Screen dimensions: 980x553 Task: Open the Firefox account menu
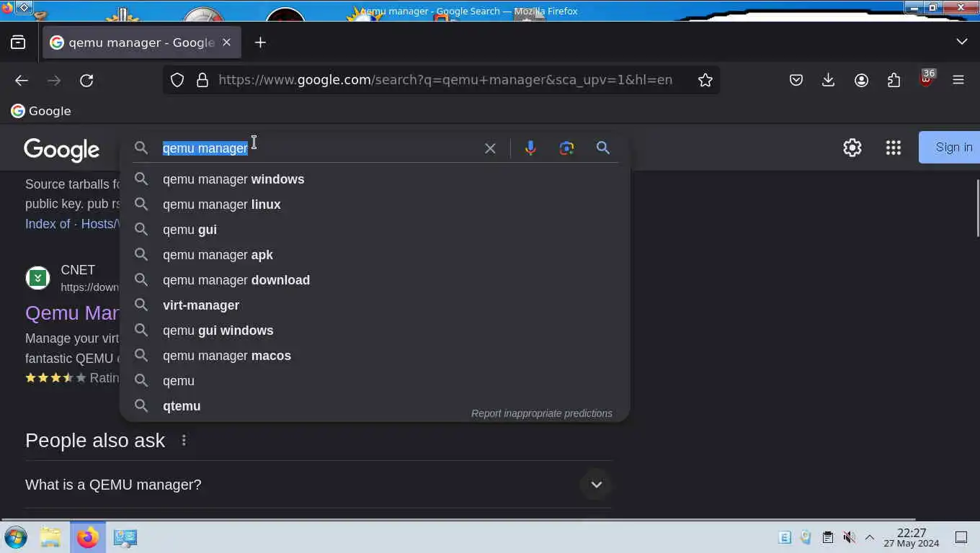861,80
